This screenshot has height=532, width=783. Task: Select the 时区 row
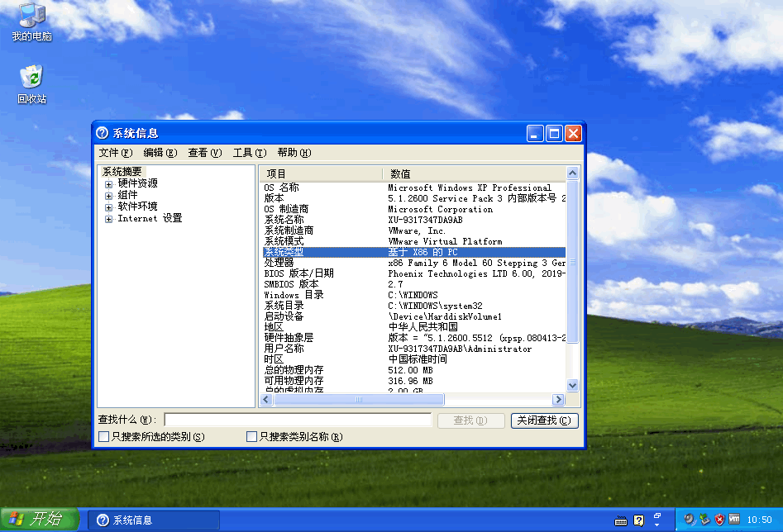point(414,360)
